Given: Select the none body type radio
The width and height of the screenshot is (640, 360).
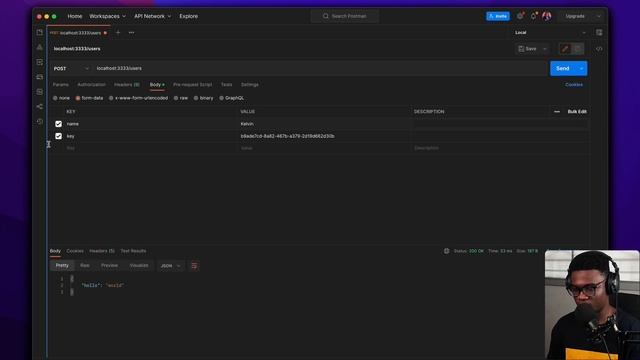Looking at the screenshot, I should click(x=55, y=98).
